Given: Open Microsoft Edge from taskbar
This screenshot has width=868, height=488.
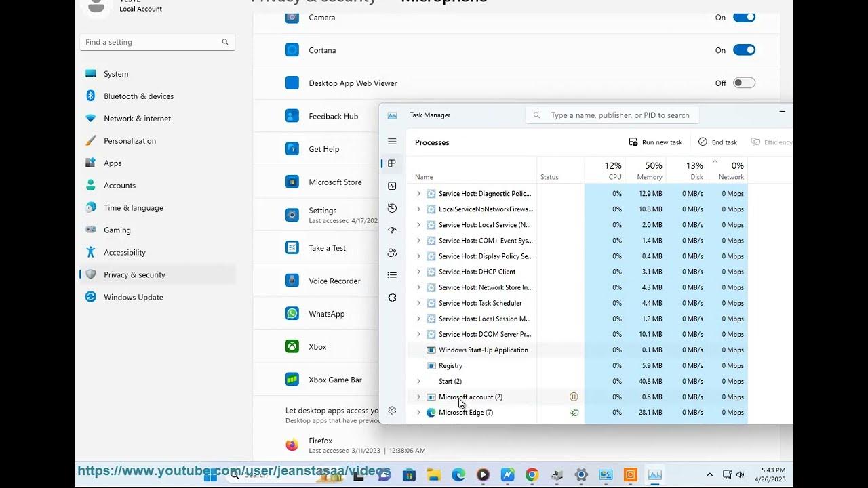Looking at the screenshot, I should [x=458, y=475].
